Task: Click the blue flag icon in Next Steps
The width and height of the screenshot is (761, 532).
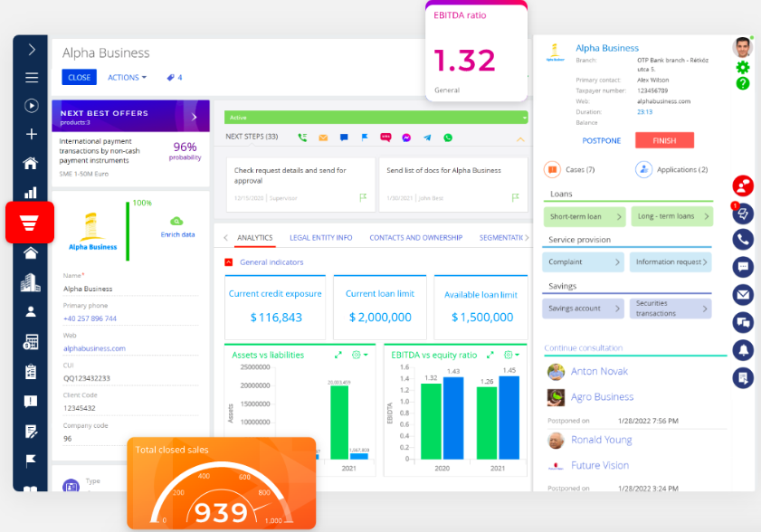Action: 365,138
